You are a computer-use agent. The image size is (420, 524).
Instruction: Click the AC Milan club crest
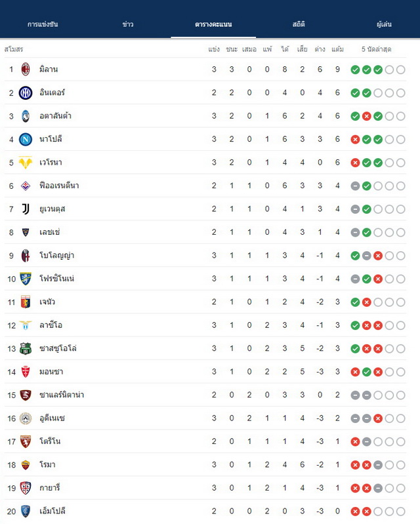pos(26,69)
